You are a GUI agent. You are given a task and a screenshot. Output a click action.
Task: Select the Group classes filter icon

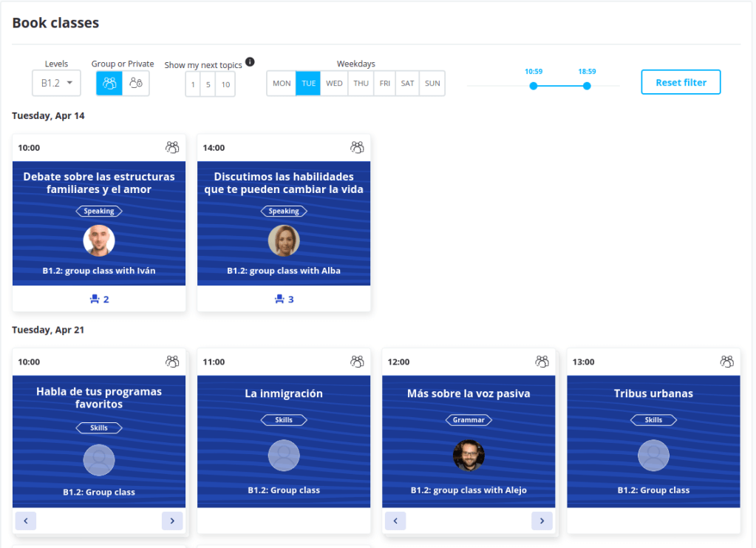(109, 84)
